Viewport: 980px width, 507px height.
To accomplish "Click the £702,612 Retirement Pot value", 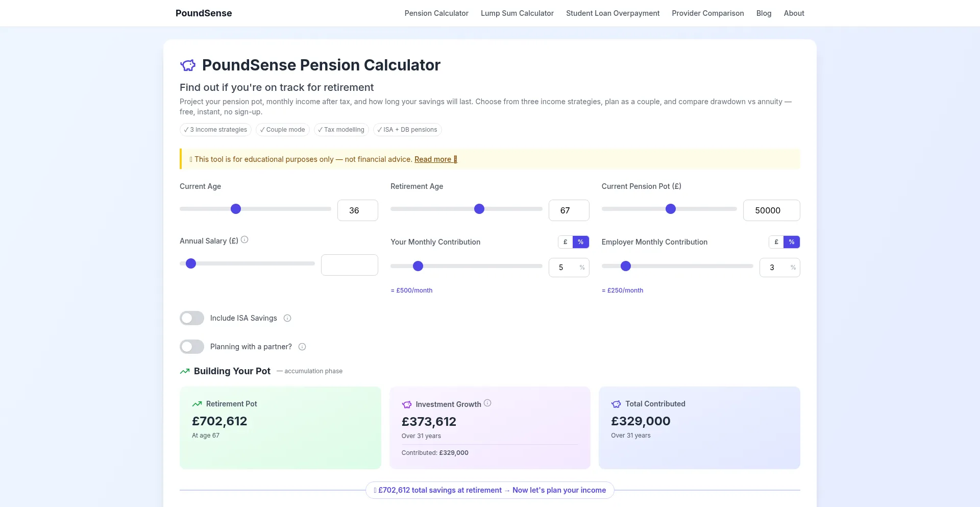I will pyautogui.click(x=219, y=421).
